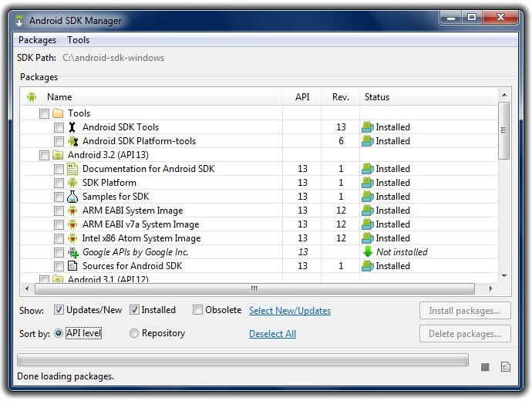This screenshot has height=401, width=532.
Task: Click the API column header
Action: (302, 97)
